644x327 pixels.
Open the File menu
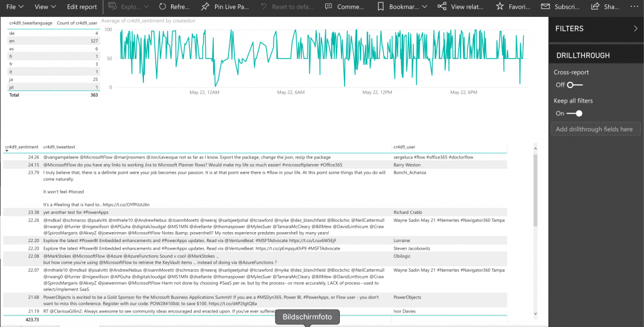tap(15, 6)
